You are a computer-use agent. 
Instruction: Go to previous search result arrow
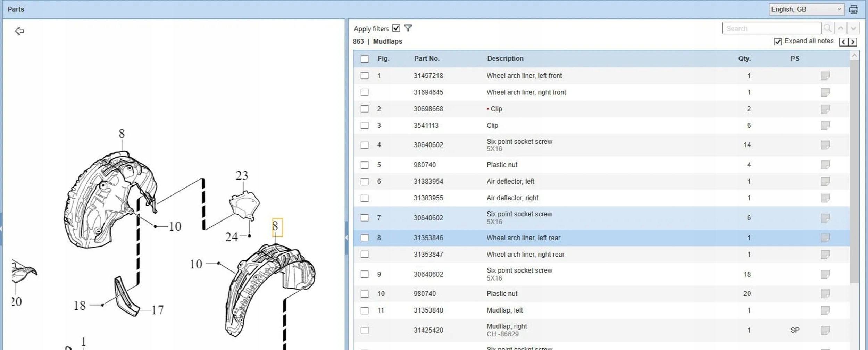841,28
